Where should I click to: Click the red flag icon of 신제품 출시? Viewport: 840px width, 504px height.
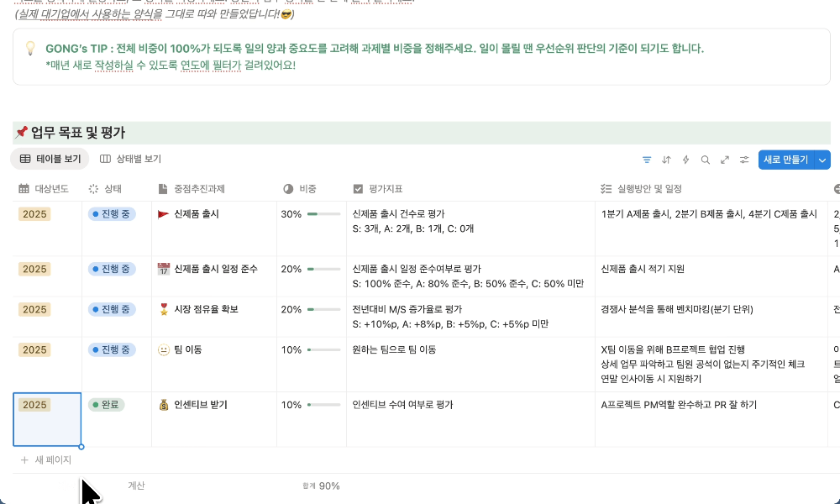click(x=164, y=214)
